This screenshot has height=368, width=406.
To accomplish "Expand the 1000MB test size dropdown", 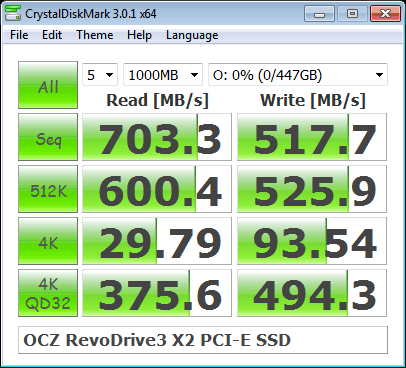I will [x=163, y=75].
